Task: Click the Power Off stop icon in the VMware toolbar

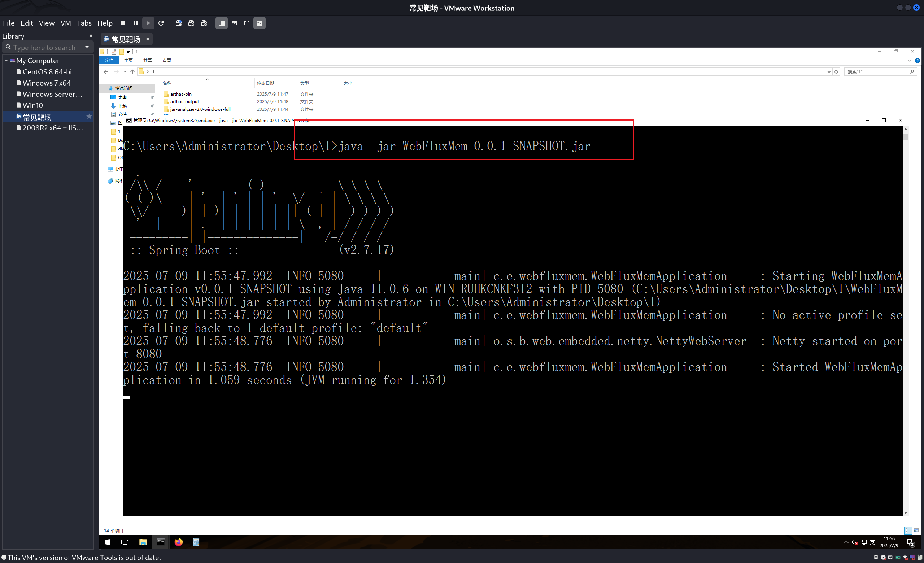Action: [123, 23]
